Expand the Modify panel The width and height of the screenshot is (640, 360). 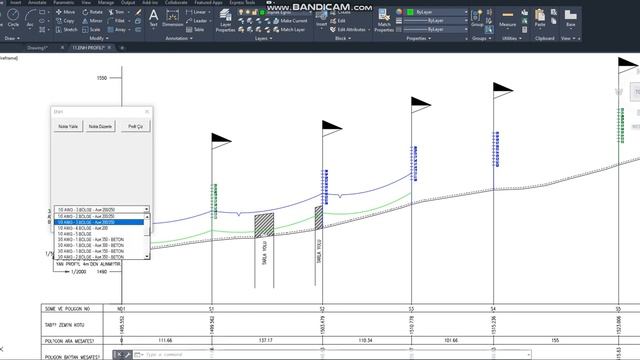[x=99, y=38]
